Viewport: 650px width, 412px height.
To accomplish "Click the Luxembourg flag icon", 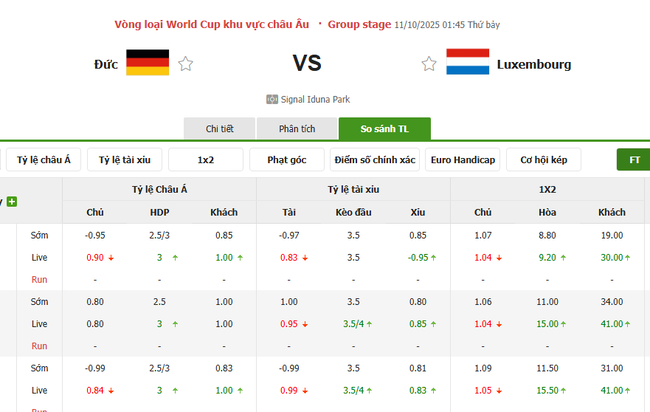I will coord(467,64).
